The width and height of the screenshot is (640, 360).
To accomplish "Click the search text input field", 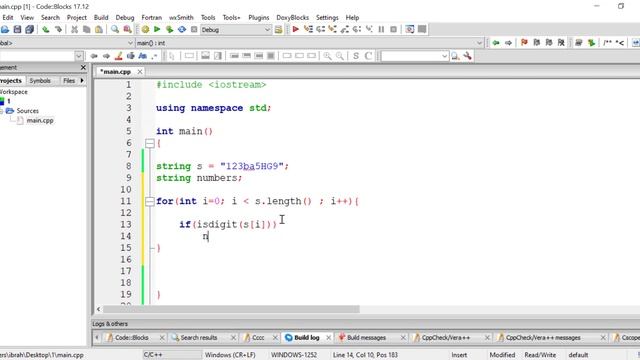I will (411, 56).
